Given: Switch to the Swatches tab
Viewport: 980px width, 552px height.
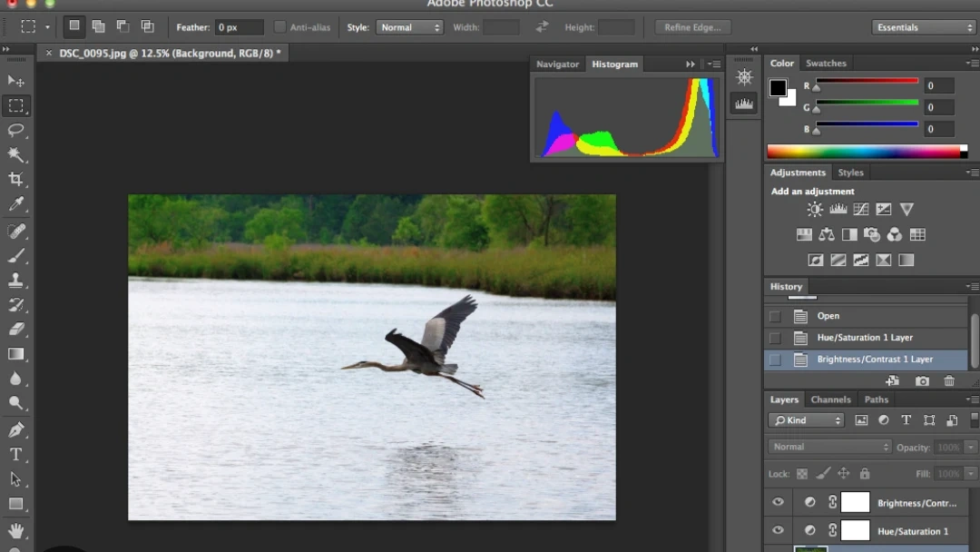Looking at the screenshot, I should (x=826, y=64).
